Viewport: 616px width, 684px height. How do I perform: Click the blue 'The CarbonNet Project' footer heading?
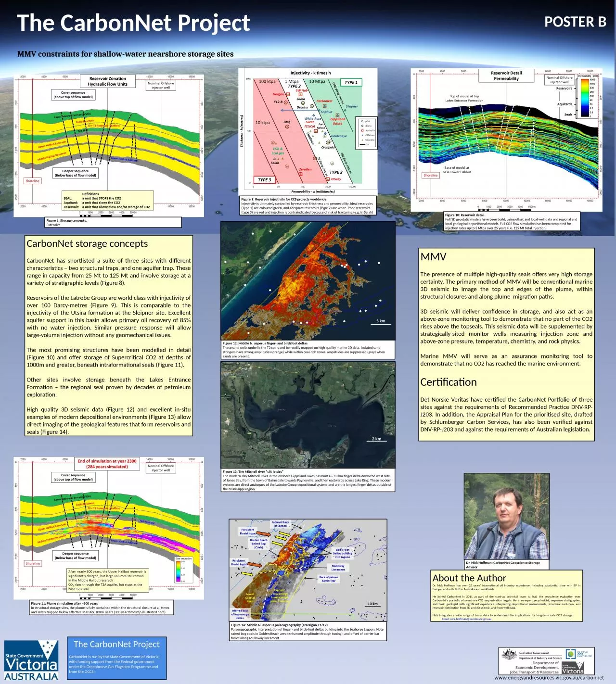(x=116, y=644)
